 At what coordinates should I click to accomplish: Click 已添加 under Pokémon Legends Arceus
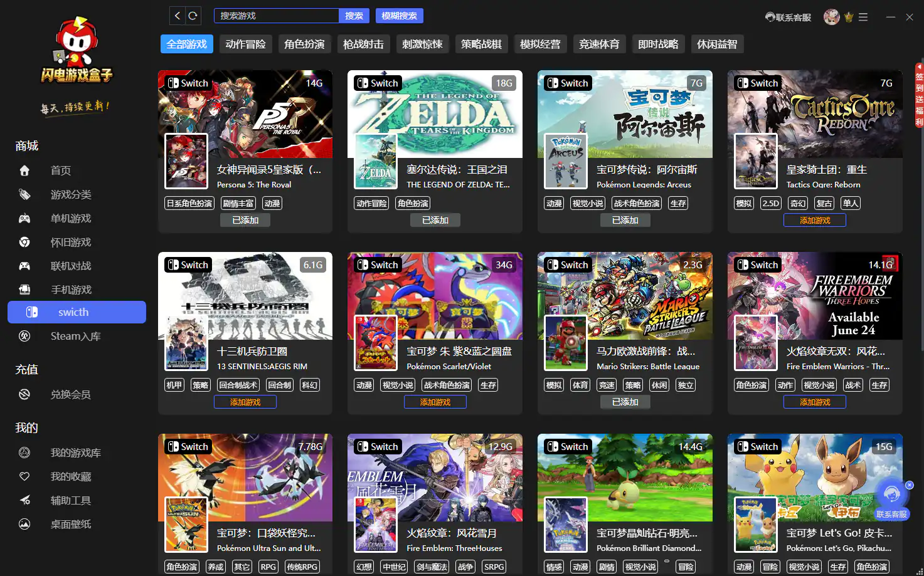625,220
